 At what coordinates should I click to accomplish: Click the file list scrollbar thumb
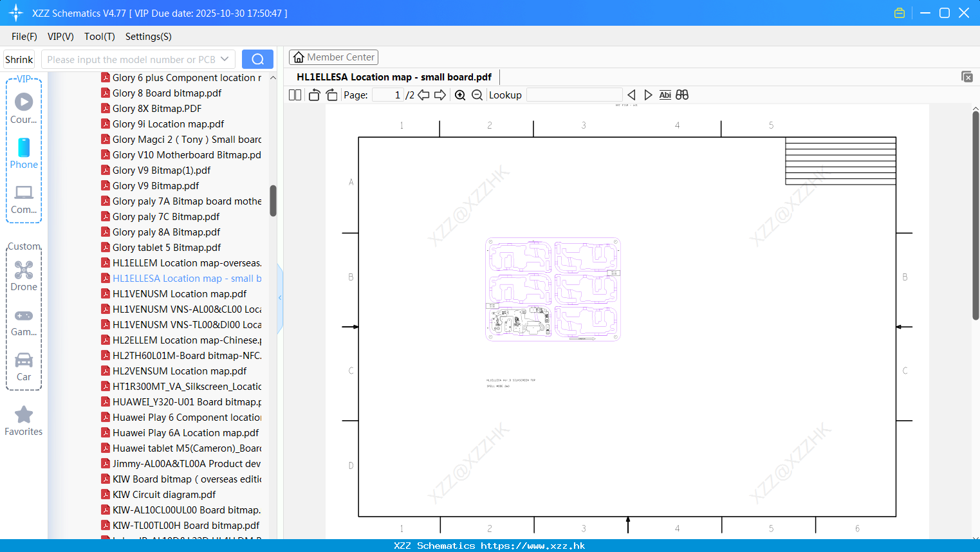pyautogui.click(x=273, y=201)
